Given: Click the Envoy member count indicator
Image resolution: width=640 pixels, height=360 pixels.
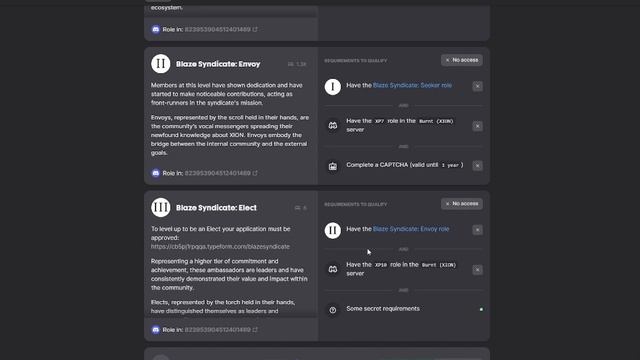Looking at the screenshot, I should (x=297, y=64).
